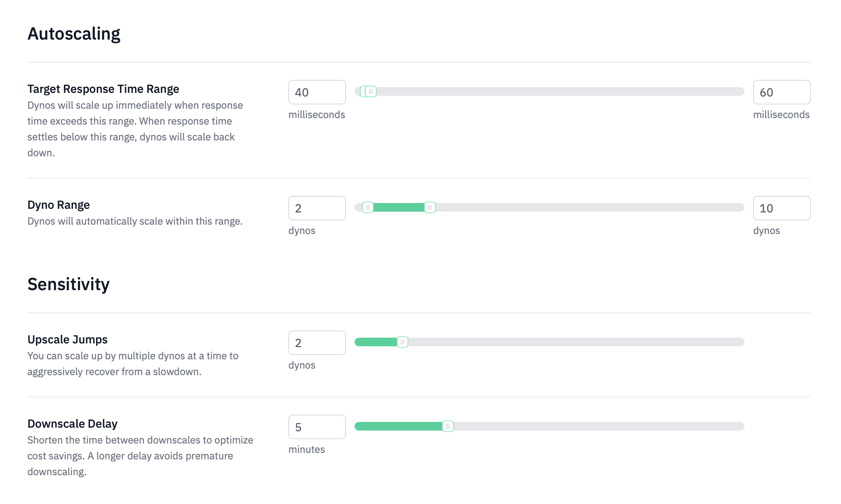Screen dimensions: 841x504
Task: Grab the front right handle of response time slider
Action: click(371, 91)
